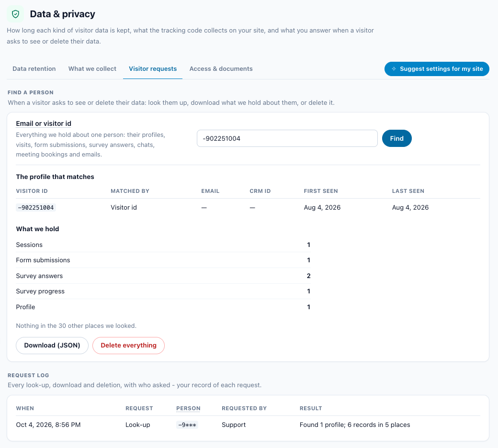
Task: Click the VISITOR ID column header
Action: click(32, 191)
